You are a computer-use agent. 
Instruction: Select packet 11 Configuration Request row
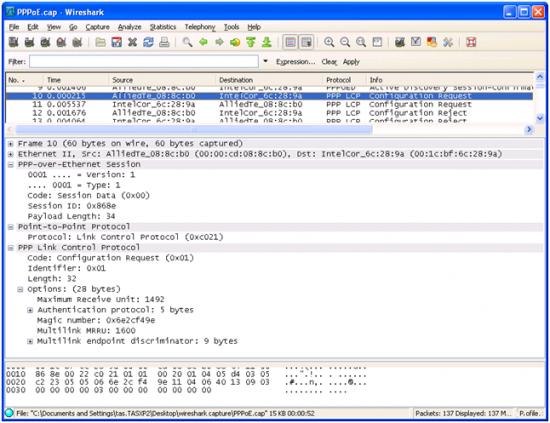[x=269, y=105]
